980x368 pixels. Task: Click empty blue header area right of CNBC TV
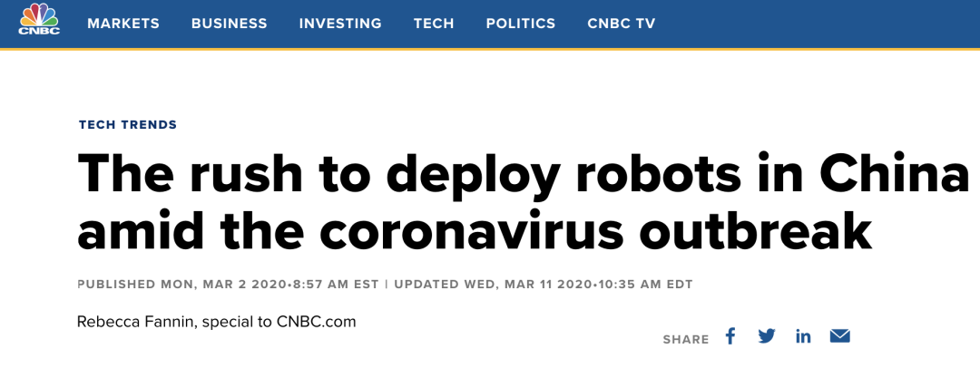tap(817, 24)
